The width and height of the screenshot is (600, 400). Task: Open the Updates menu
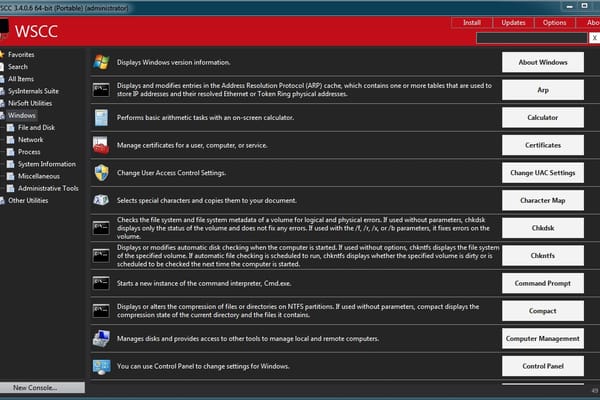click(x=513, y=23)
